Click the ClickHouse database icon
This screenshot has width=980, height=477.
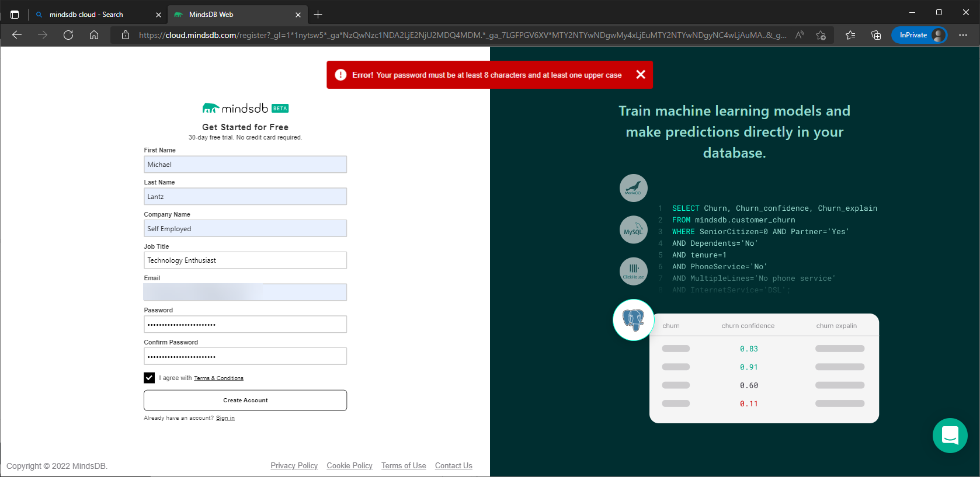tap(633, 271)
